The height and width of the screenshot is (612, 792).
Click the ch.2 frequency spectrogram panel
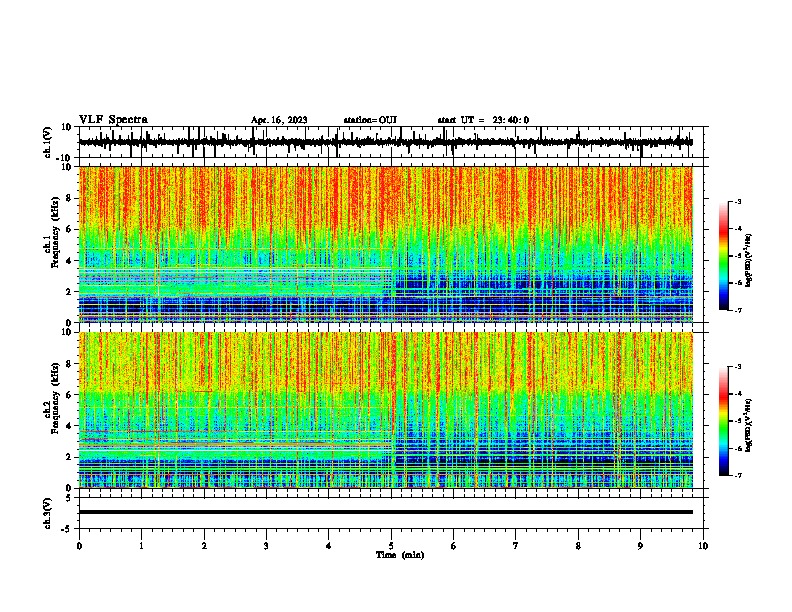tap(386, 410)
